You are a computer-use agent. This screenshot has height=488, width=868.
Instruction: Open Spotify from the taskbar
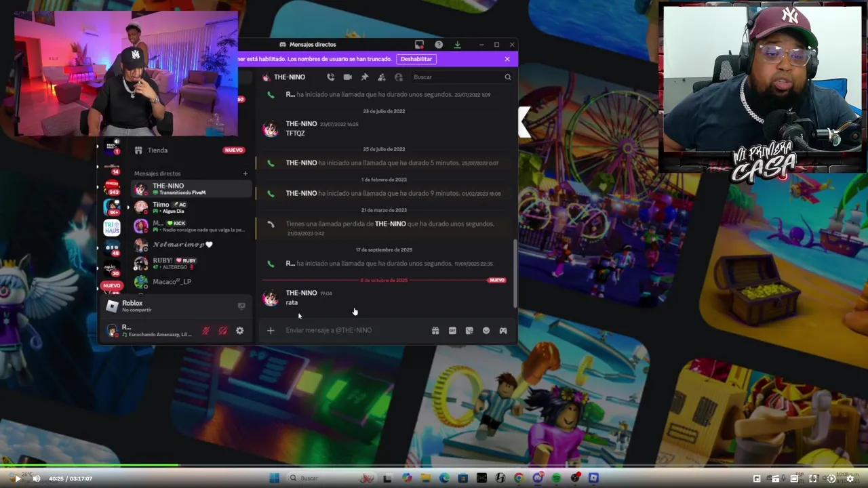[x=556, y=478]
